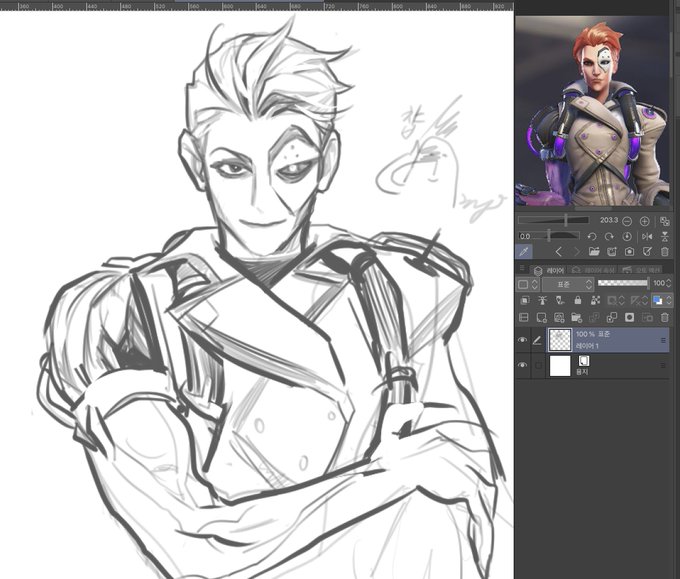
Task: Click the opacity 100 stepper arrows
Action: [x=668, y=283]
